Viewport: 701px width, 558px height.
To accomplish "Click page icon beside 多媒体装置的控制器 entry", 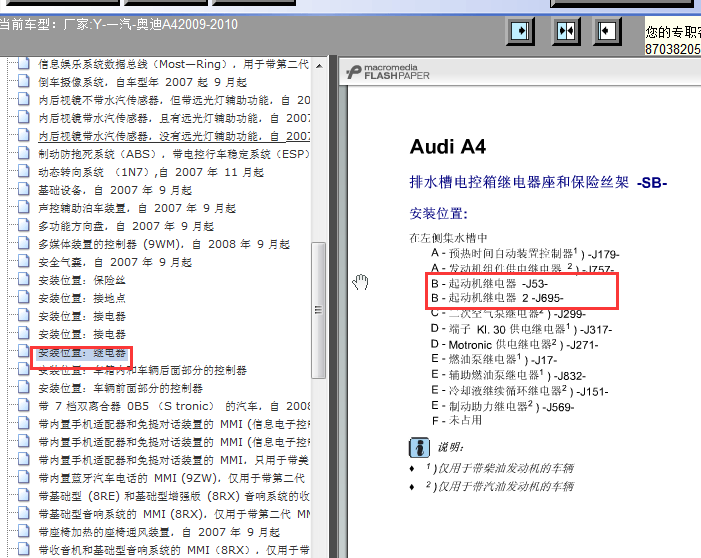I will (24, 242).
